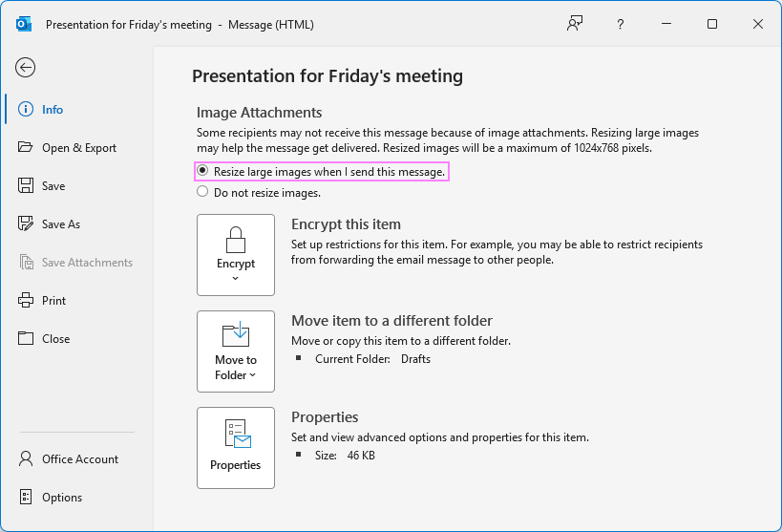Click Save Attachments in the sidebar
The image size is (782, 532).
pyautogui.click(x=75, y=262)
